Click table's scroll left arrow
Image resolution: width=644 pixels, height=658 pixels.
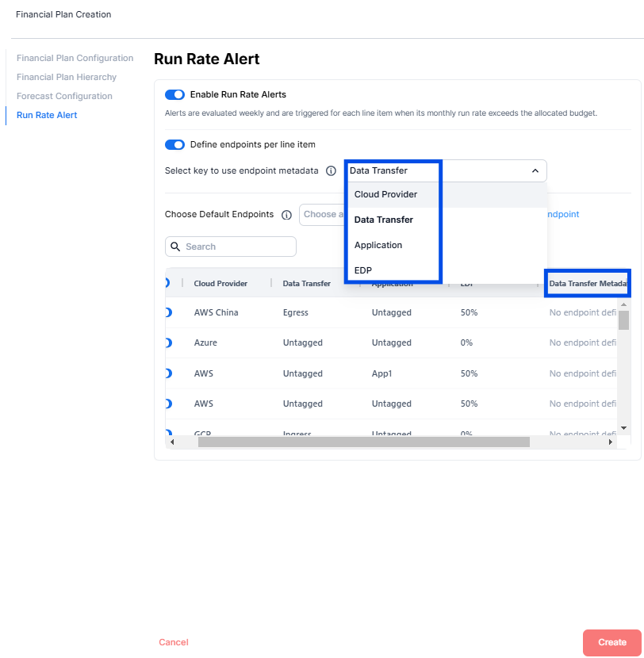point(172,442)
